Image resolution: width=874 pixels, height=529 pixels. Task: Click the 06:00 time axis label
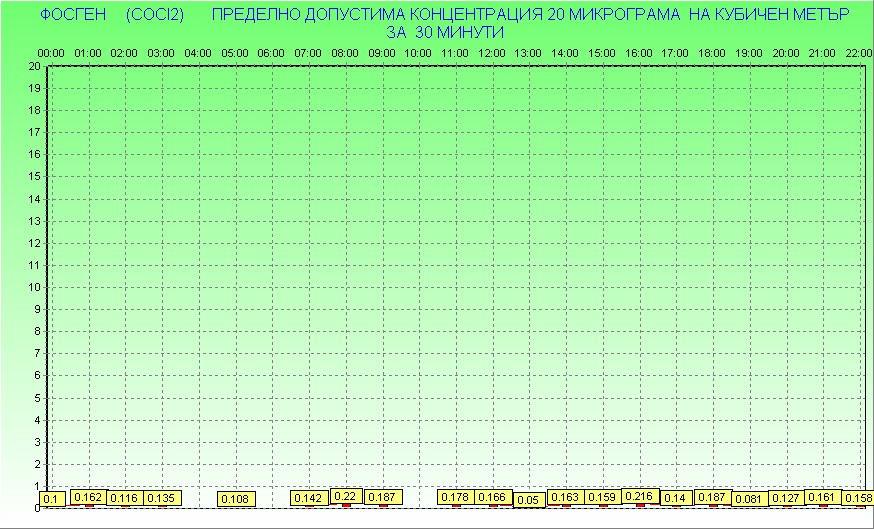[271, 54]
